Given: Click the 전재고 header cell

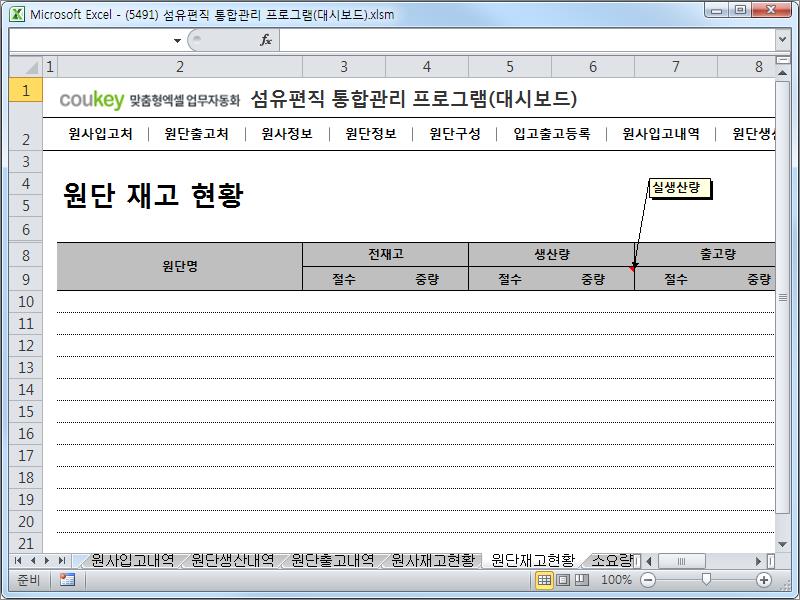Looking at the screenshot, I should [386, 254].
